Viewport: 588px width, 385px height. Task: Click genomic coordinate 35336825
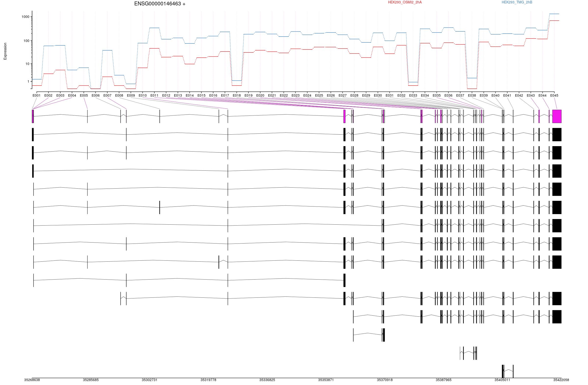click(267, 380)
